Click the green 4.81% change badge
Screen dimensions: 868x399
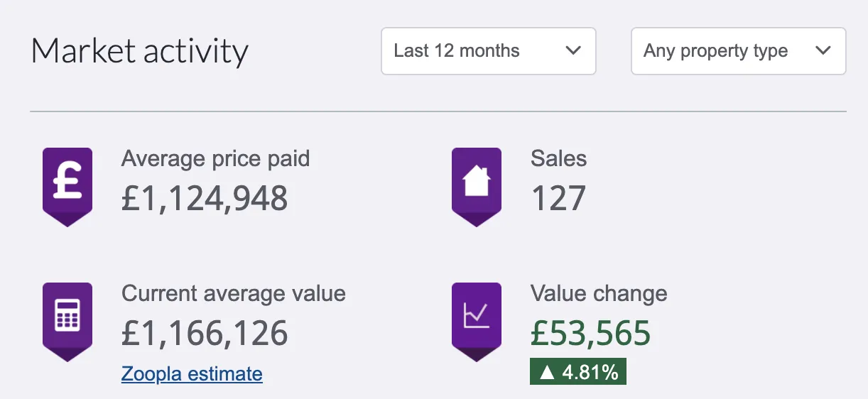point(578,372)
